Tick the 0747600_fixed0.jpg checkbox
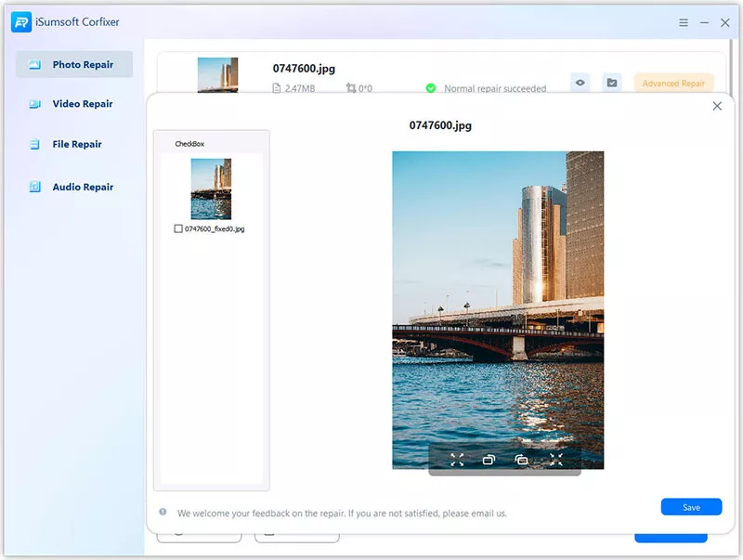 click(x=178, y=228)
